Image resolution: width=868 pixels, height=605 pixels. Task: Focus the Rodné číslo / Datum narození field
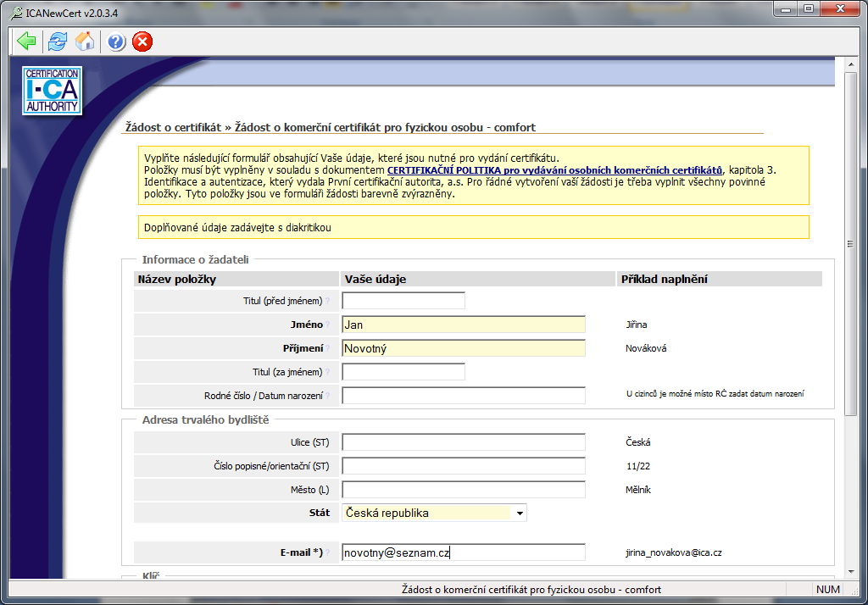pos(464,395)
